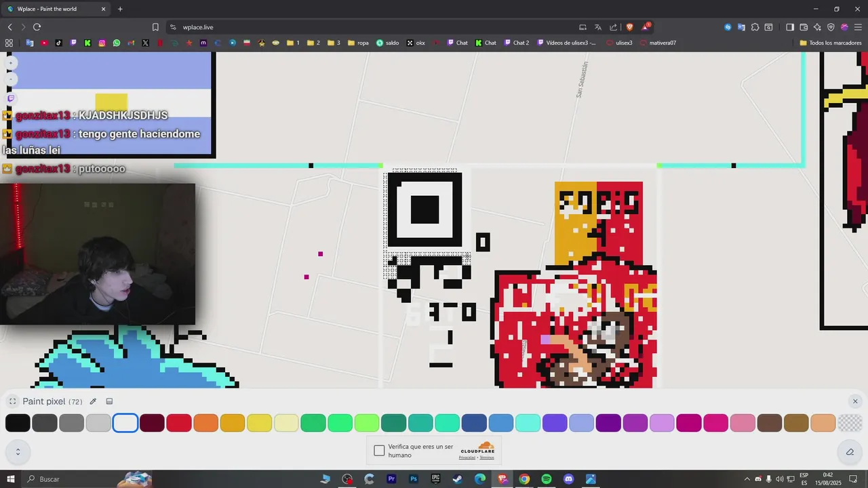Click the map zoom-in plus button

coord(11,62)
